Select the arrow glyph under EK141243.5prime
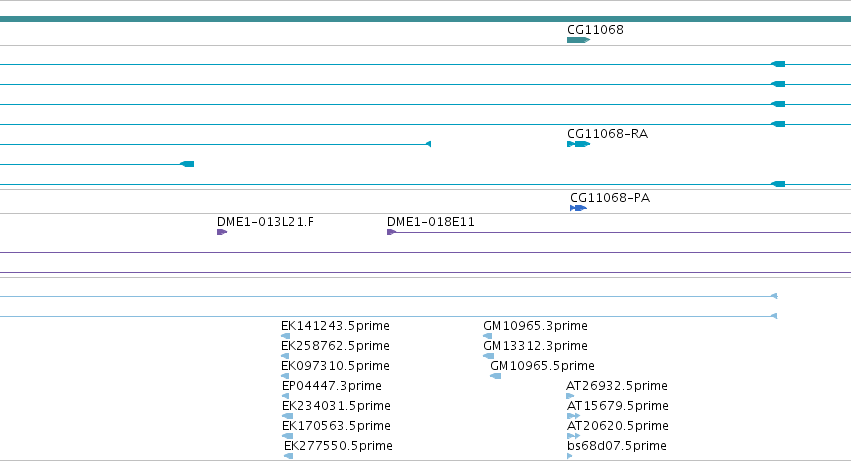851x461 pixels. (285, 336)
